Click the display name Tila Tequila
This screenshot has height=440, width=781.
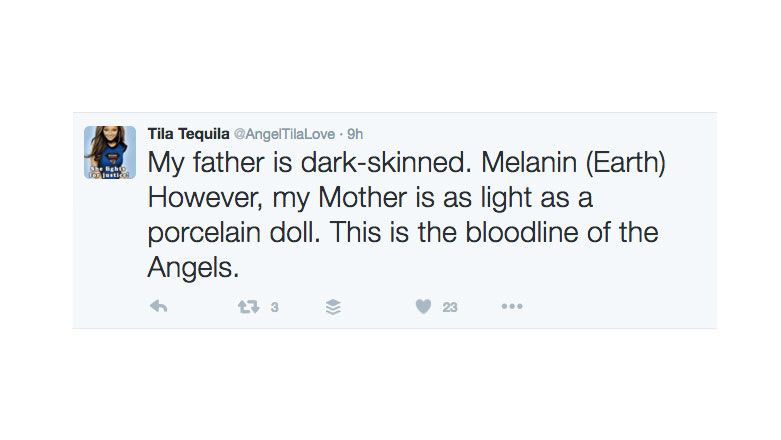coord(190,133)
